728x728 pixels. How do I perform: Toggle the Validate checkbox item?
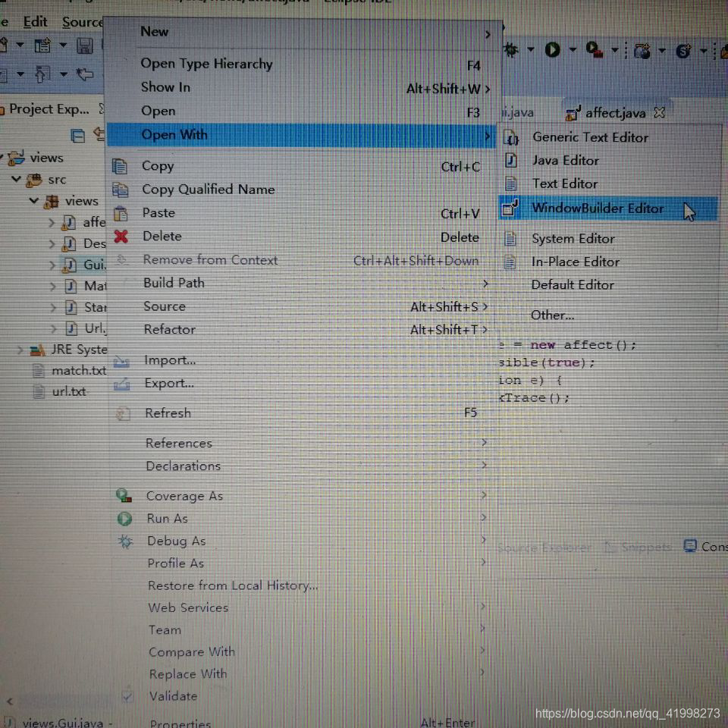click(302, 696)
